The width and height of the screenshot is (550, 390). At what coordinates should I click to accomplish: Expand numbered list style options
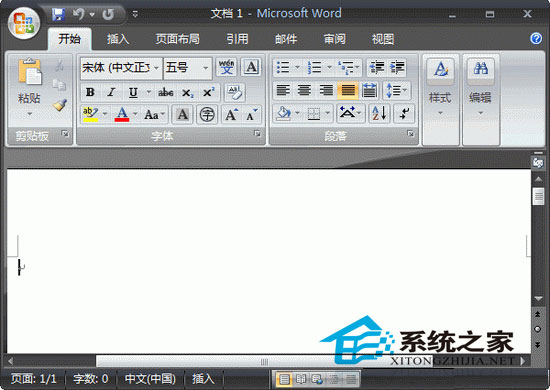coord(329,67)
